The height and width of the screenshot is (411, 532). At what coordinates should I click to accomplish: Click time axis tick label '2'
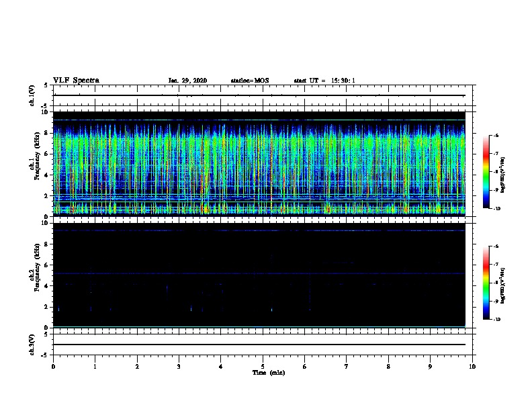point(137,367)
